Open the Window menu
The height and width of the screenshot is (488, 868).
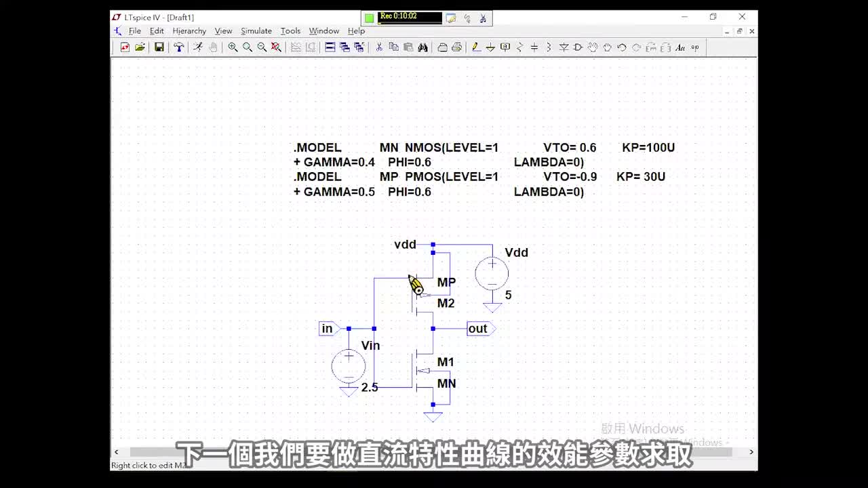pos(324,31)
